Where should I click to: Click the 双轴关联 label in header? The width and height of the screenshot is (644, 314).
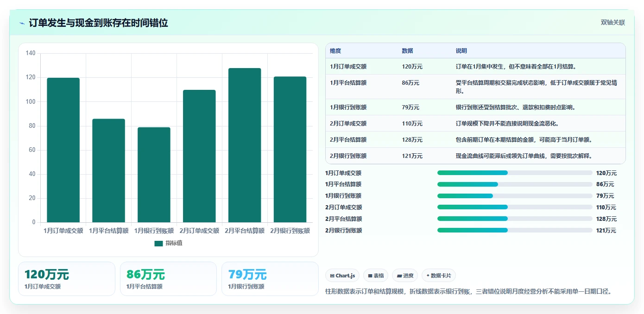pos(612,22)
